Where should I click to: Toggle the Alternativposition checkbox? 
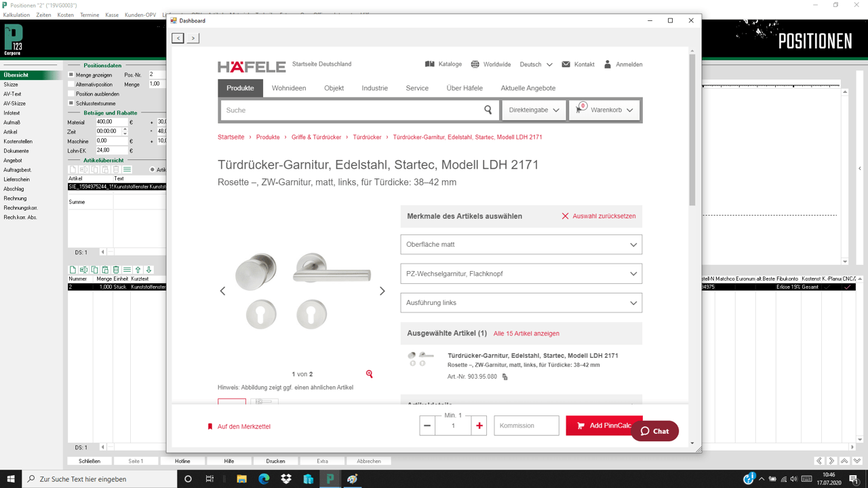pos(71,84)
